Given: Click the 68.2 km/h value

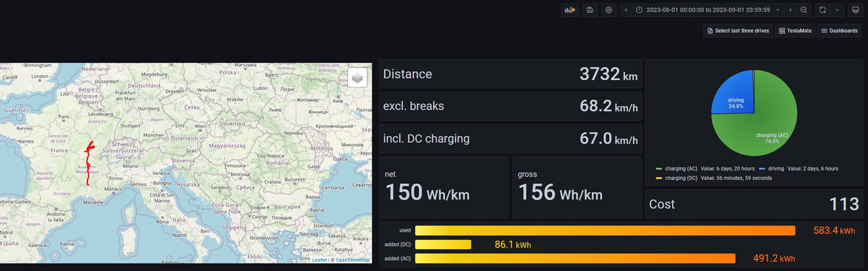Looking at the screenshot, I should pyautogui.click(x=608, y=106).
